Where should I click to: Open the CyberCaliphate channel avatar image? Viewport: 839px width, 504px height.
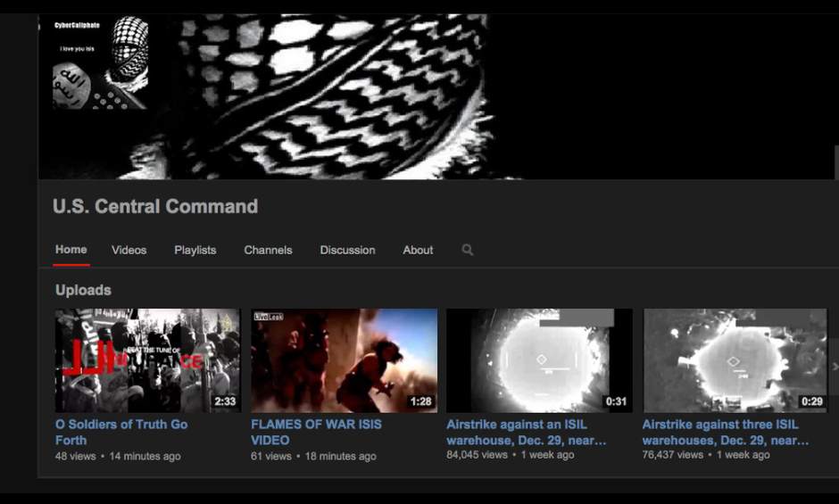[x=100, y=62]
